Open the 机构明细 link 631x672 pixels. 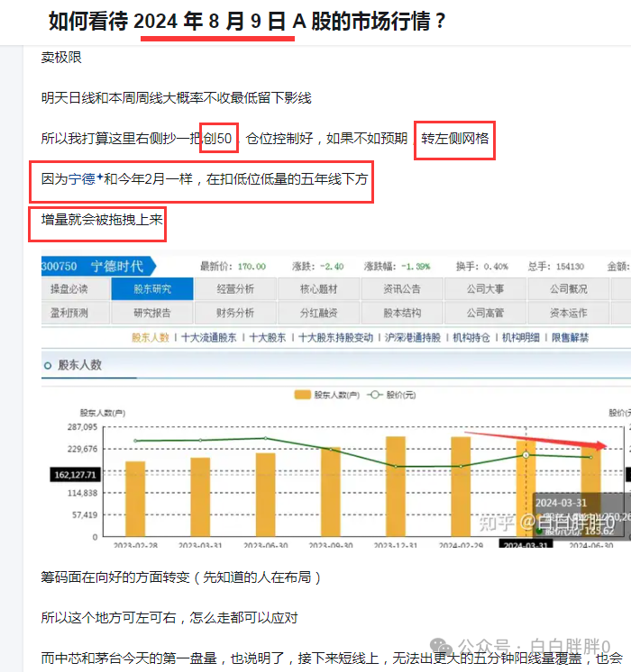point(521,338)
